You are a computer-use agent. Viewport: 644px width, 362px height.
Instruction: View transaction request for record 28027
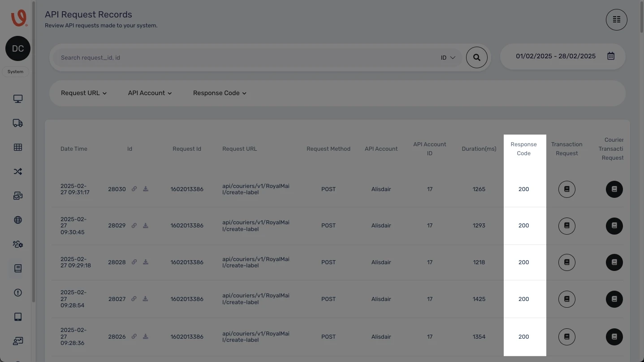click(x=567, y=299)
